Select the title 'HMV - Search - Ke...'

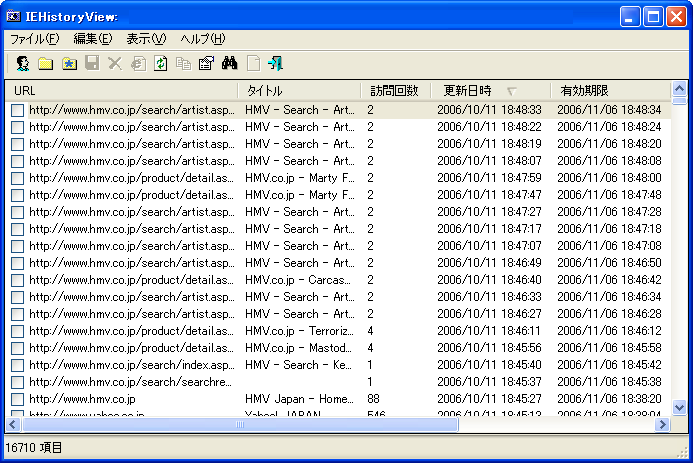pos(298,365)
